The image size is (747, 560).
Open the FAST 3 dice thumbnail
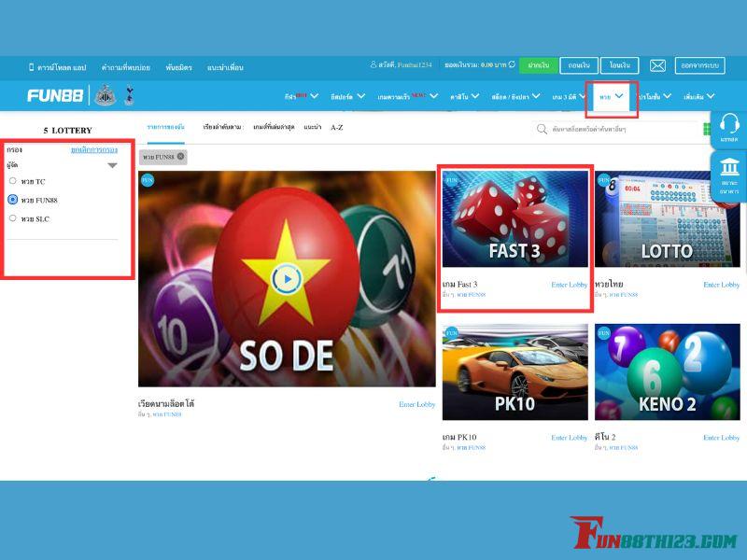(x=515, y=219)
